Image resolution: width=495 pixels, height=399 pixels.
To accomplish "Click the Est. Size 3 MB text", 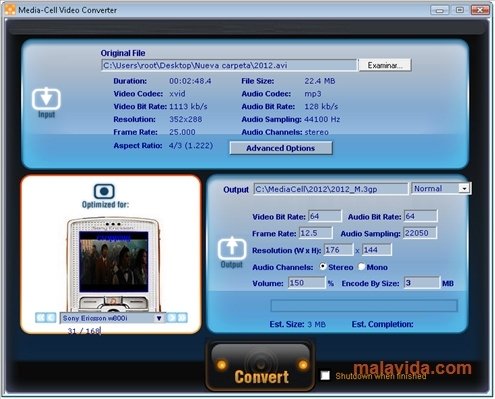I will click(298, 324).
